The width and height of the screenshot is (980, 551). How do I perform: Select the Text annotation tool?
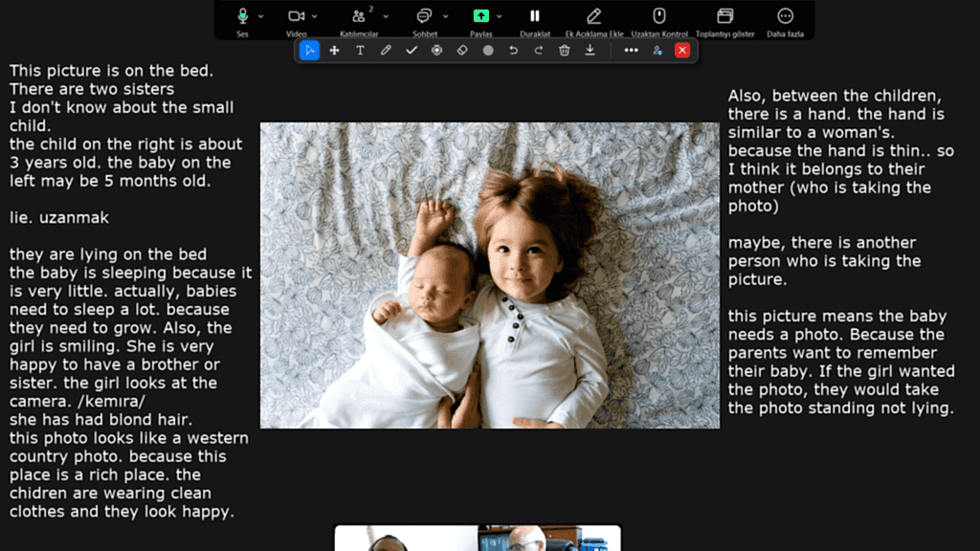360,51
